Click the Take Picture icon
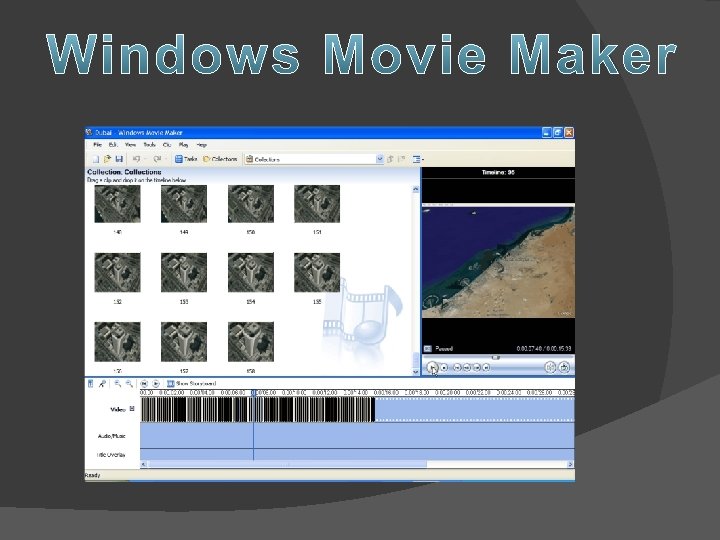The image size is (720, 540). pos(564,367)
